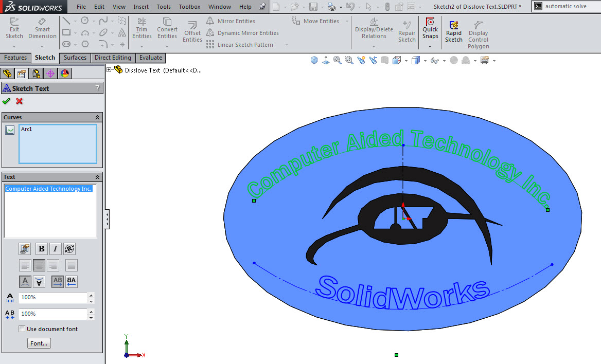
Task: Accept Sketch Text with green checkmark
Action: tap(6, 101)
